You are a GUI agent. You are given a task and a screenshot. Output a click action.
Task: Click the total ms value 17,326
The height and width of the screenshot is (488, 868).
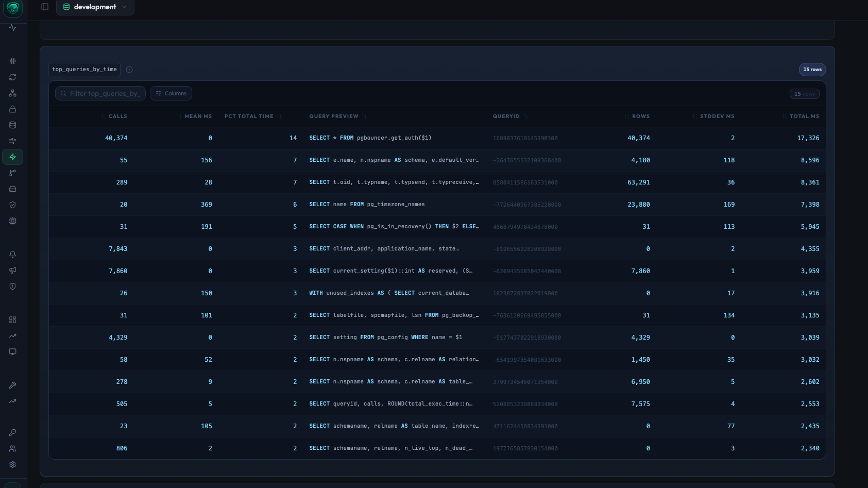click(x=808, y=138)
